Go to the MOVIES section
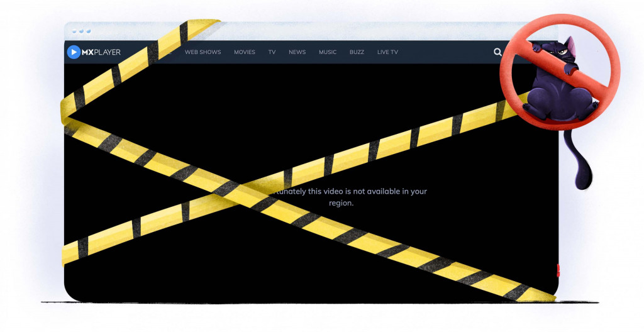Screen dimensions: 644x332 click(x=245, y=52)
